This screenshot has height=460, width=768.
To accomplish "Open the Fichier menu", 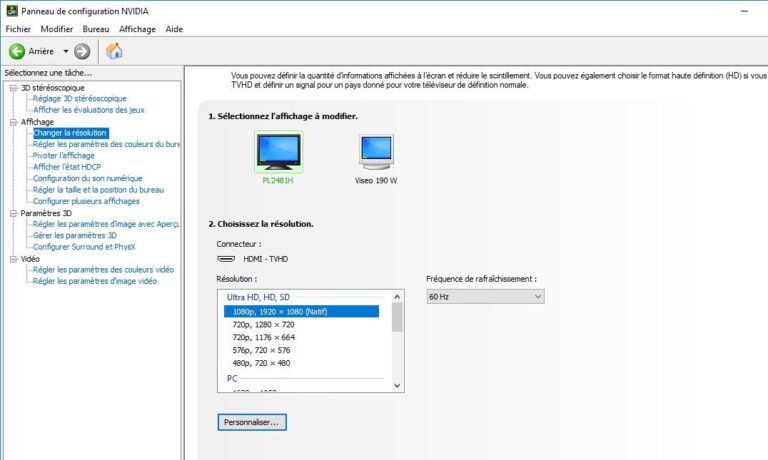I will (x=18, y=29).
